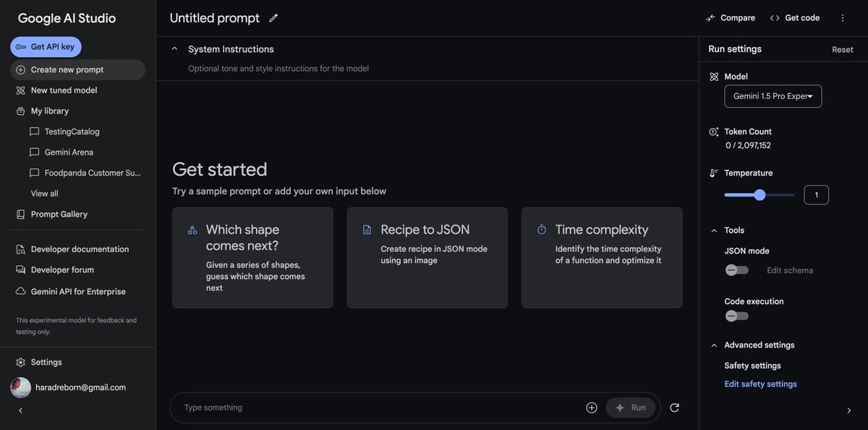Image resolution: width=868 pixels, height=430 pixels.
Task: Click the Get code brackets icon
Action: (x=775, y=18)
